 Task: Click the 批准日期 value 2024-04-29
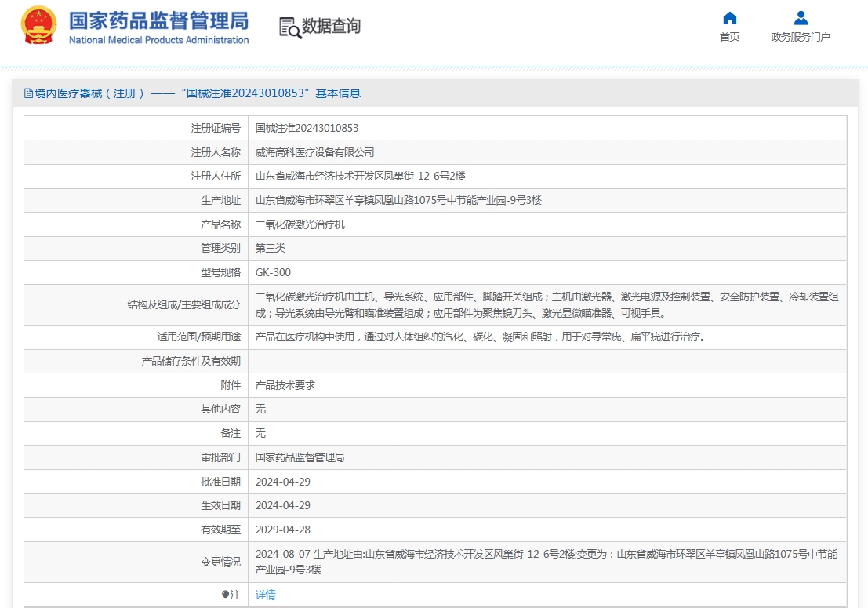[283, 482]
